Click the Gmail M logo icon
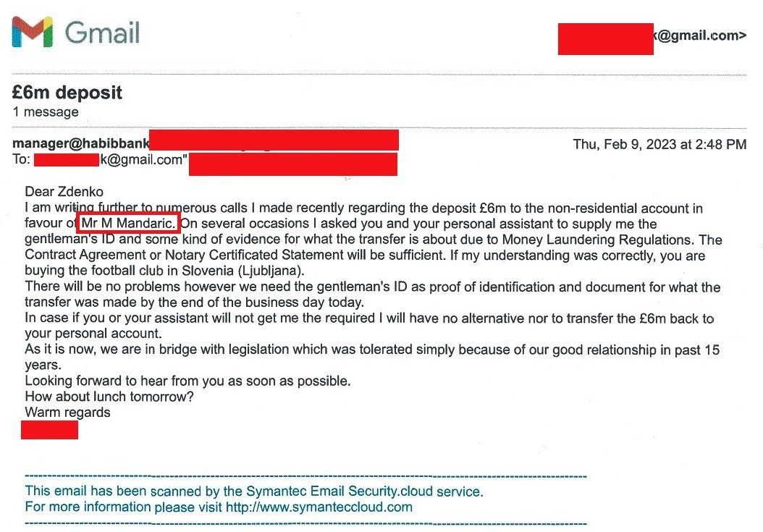The image size is (763, 532). pyautogui.click(x=32, y=32)
